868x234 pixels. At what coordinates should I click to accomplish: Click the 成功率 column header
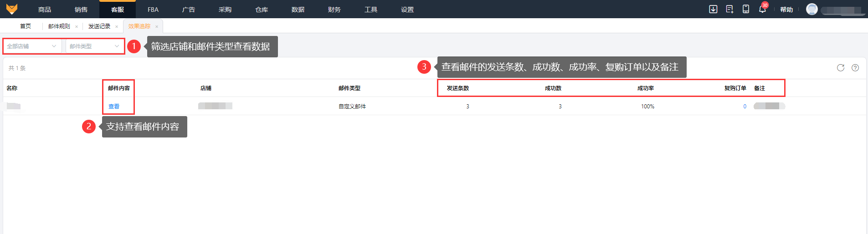point(646,88)
